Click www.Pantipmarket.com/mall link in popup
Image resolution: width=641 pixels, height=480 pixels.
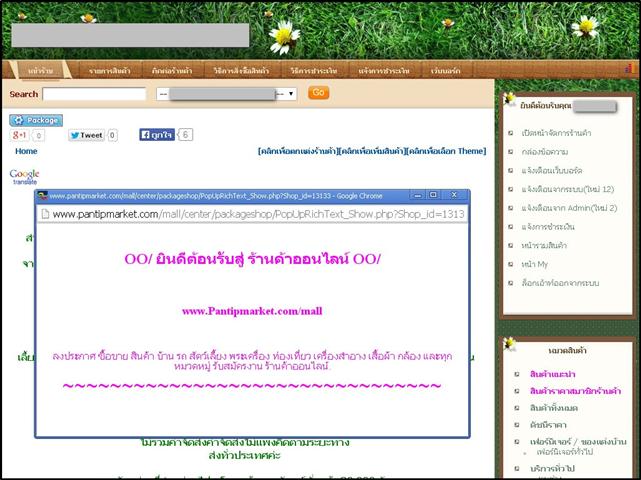point(252,311)
